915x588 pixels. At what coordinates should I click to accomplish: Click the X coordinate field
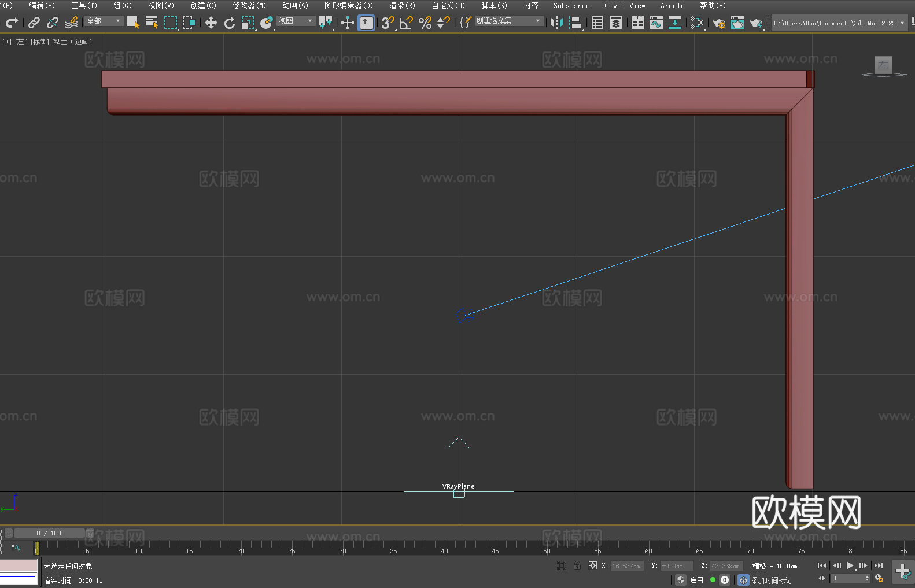point(626,566)
